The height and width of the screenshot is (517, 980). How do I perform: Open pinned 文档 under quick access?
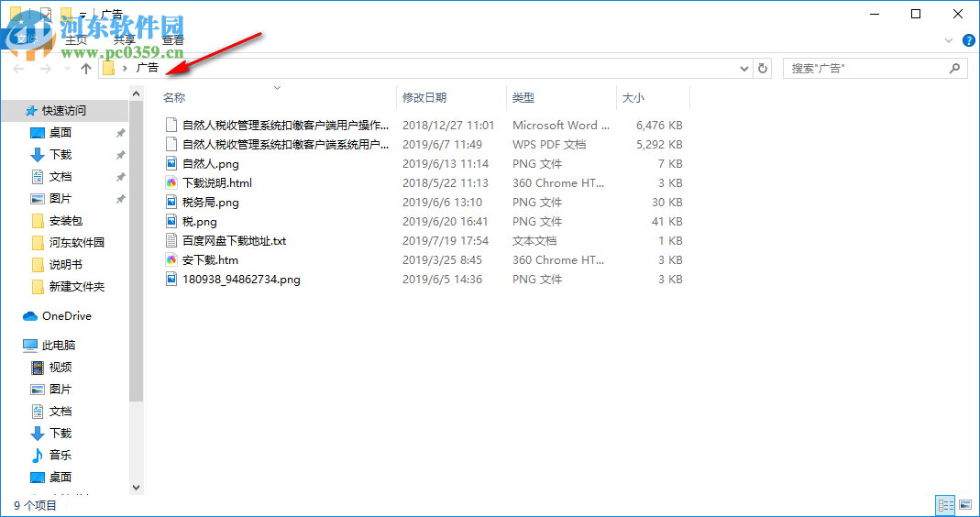(x=61, y=176)
